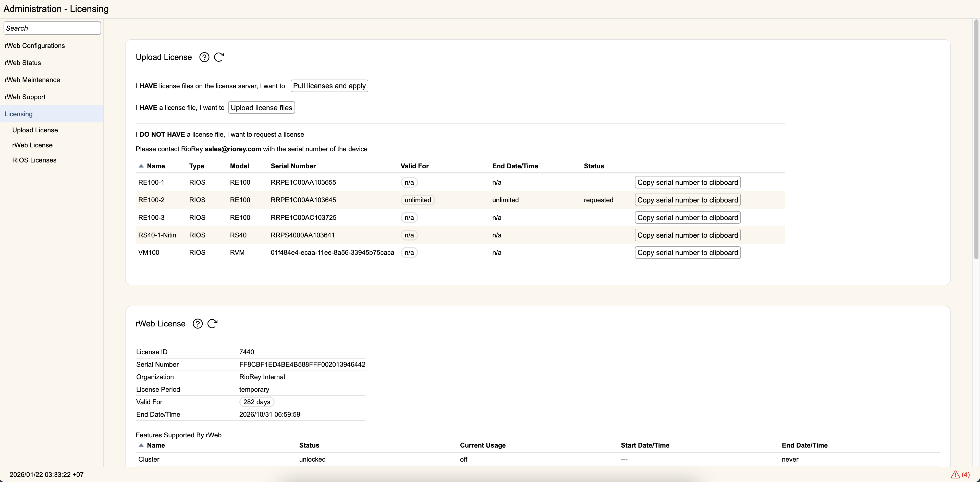
Task: Open rWeb Maintenance in sidebar
Action: click(x=51, y=80)
